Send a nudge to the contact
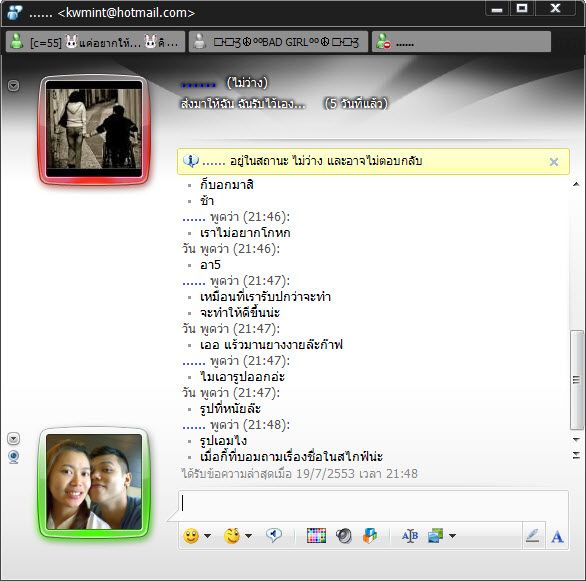Viewport: 586px width, 581px height. 274,535
